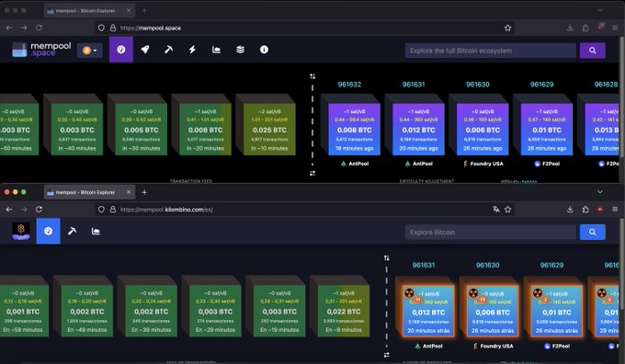Reload the mempool.space page

coord(39,28)
